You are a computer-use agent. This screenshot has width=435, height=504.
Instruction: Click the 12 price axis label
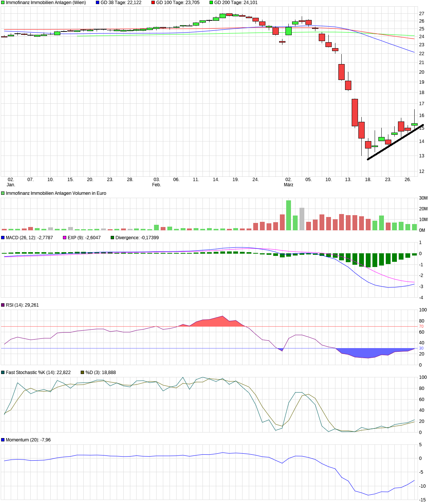coord(422,171)
